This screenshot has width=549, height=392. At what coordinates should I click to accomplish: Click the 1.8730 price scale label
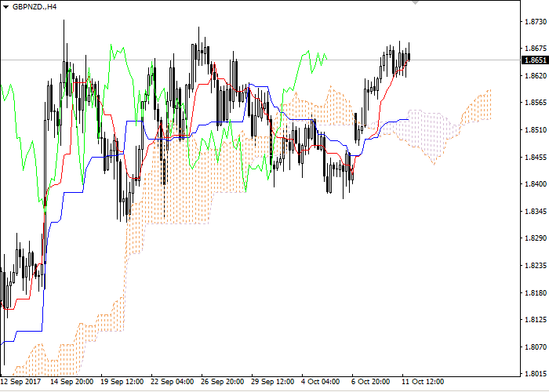click(x=536, y=22)
